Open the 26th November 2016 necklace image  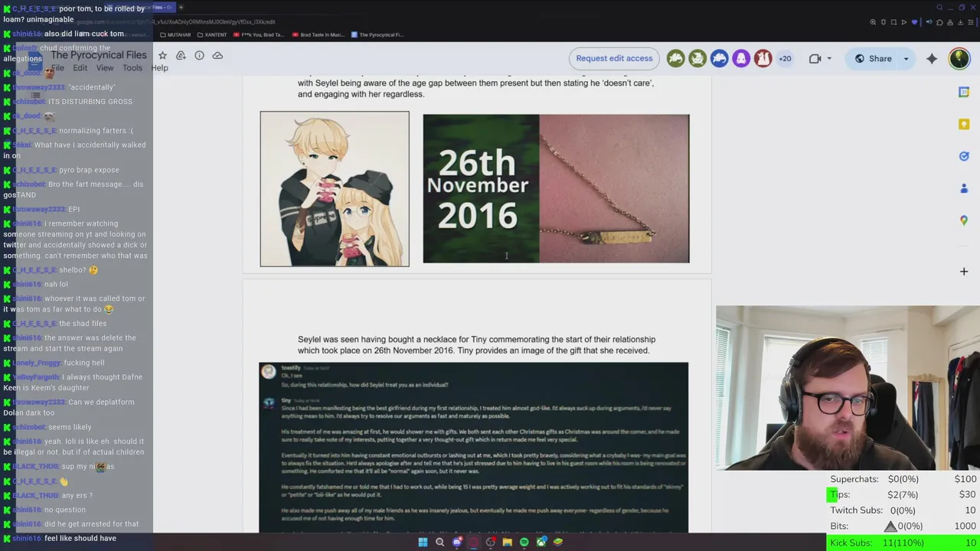pyautogui.click(x=556, y=188)
